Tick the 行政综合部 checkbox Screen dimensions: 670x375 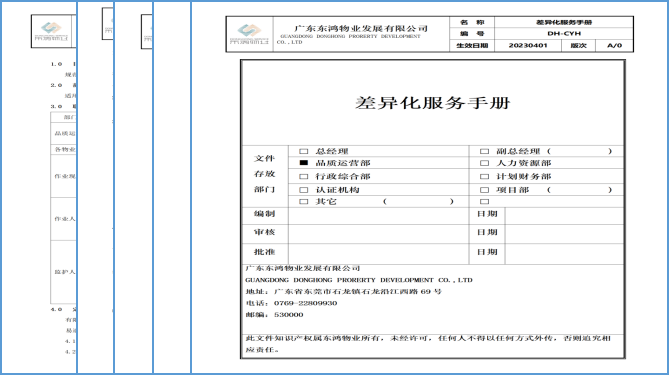(303, 176)
